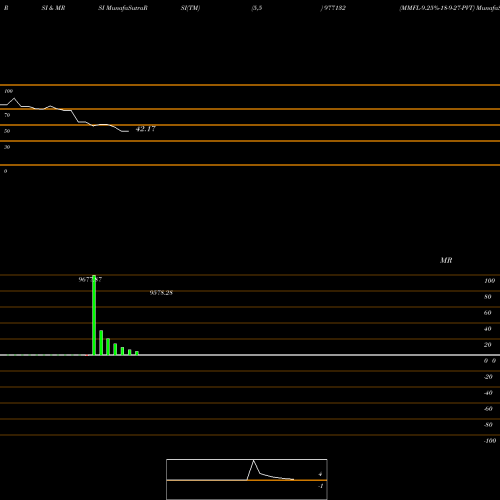Click the 30 label on the RSI axis
Screen dimensions: 500x500
[x=7, y=147]
